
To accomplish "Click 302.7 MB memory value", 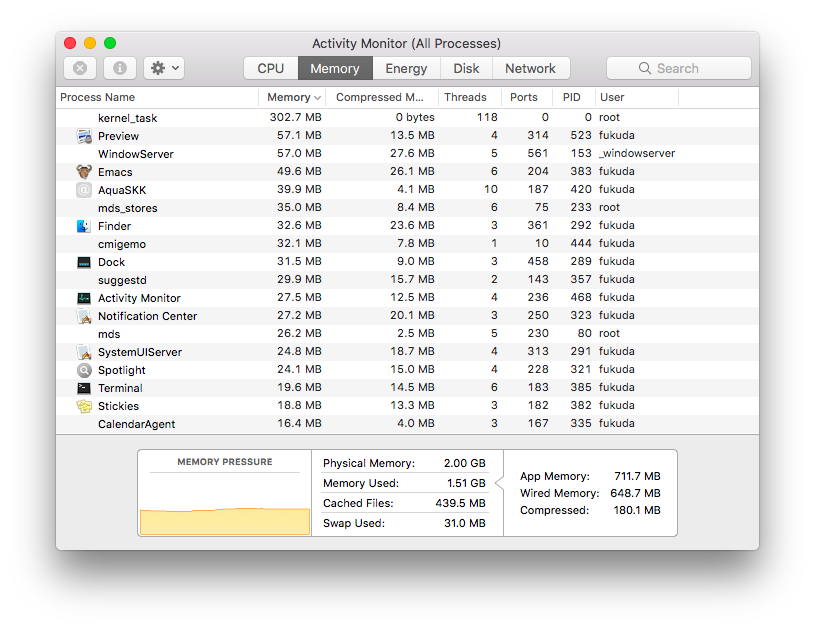I will 296,117.
